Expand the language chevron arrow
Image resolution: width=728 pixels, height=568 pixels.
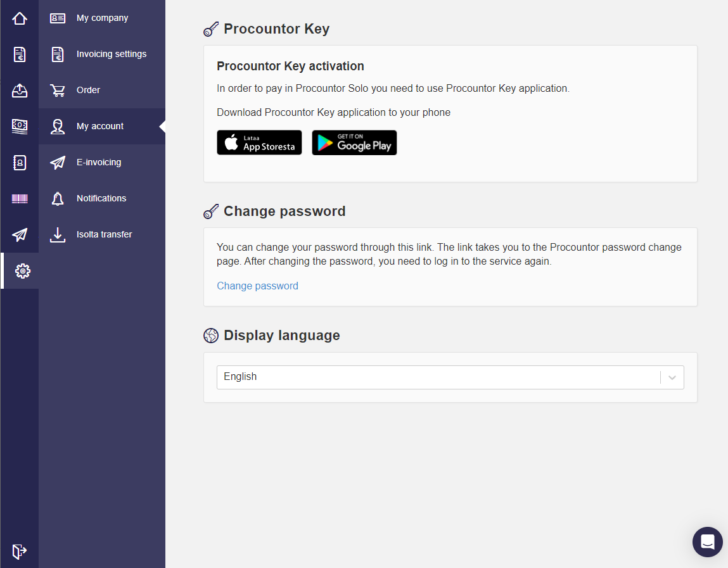pos(672,377)
